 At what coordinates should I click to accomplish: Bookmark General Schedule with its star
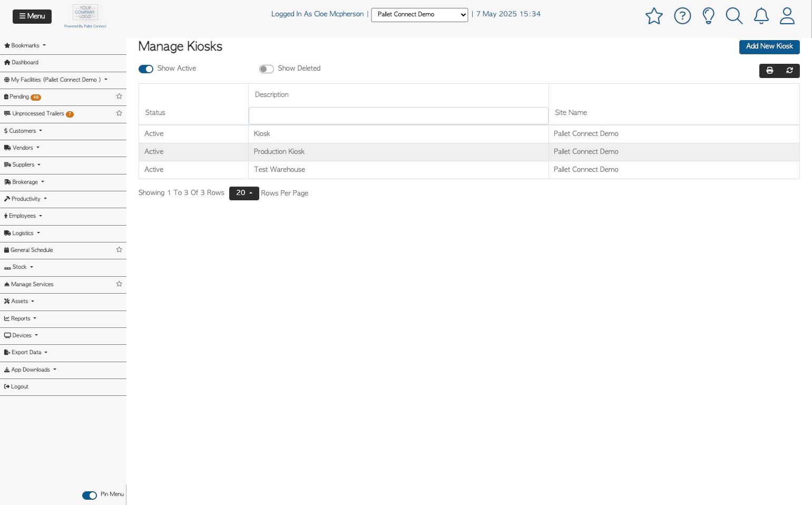coord(119,250)
